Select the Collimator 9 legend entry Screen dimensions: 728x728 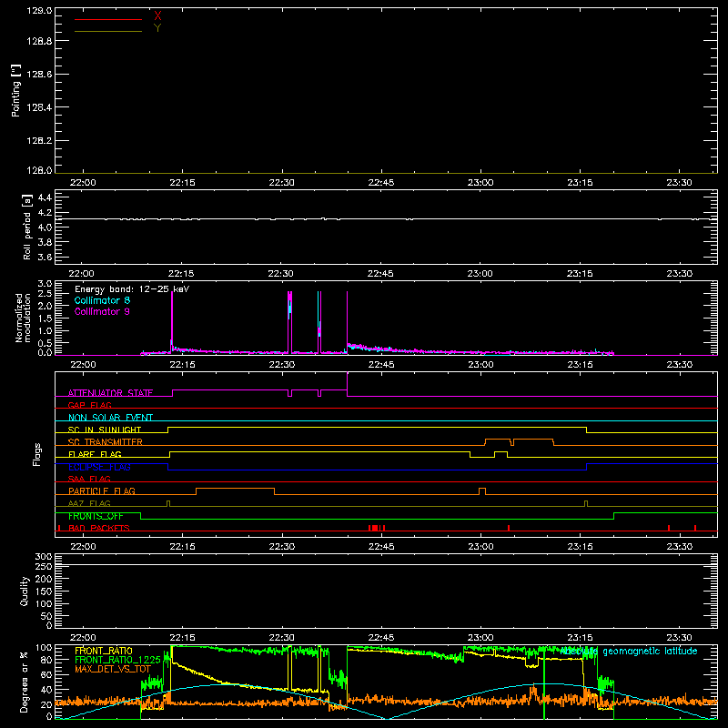102,311
